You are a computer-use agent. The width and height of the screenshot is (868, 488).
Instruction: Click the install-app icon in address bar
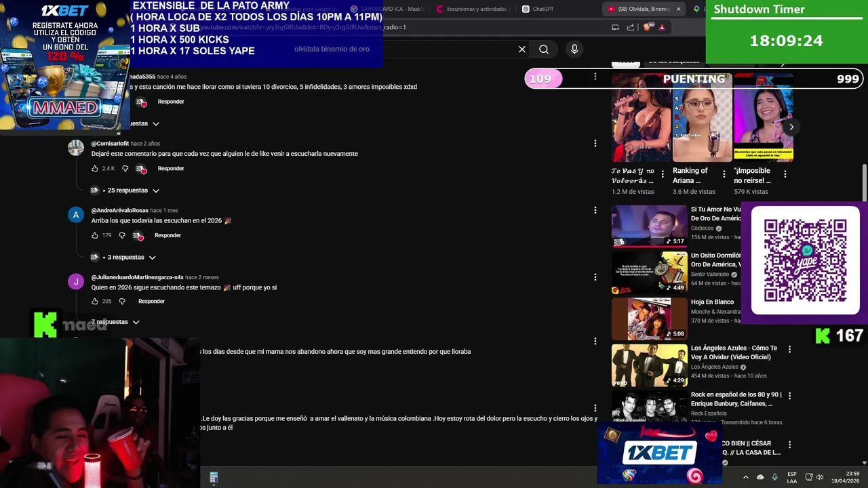click(615, 27)
